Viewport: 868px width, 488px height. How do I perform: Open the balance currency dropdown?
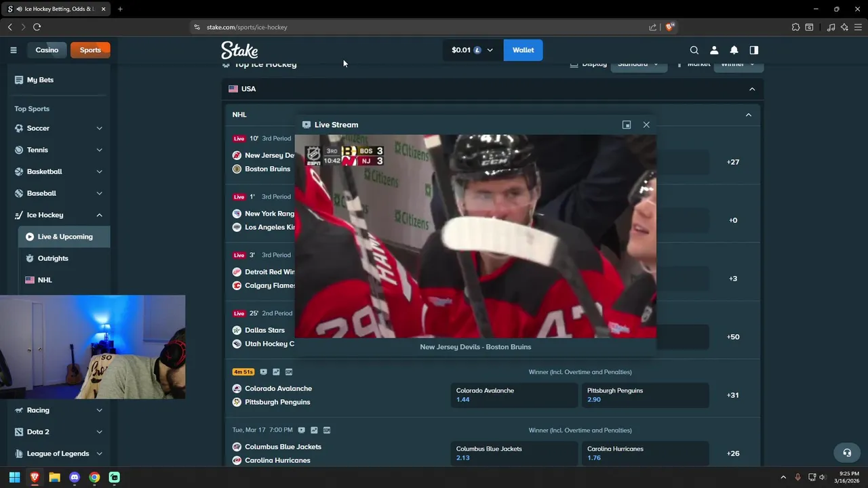click(x=473, y=50)
